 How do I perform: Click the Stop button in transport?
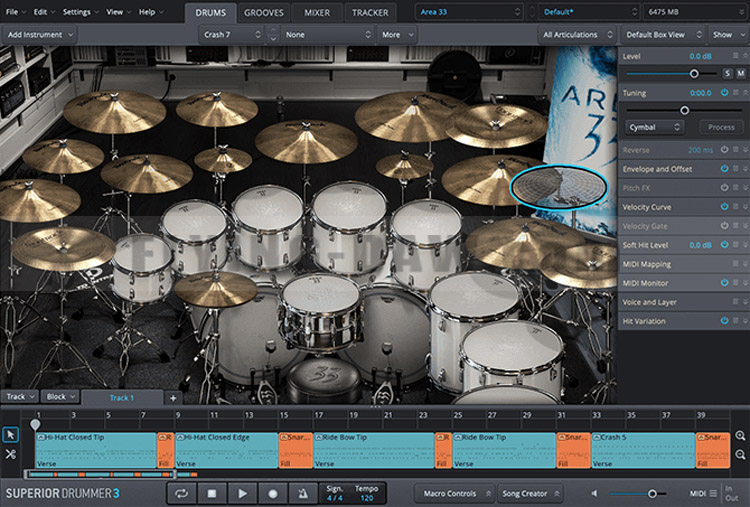click(212, 493)
